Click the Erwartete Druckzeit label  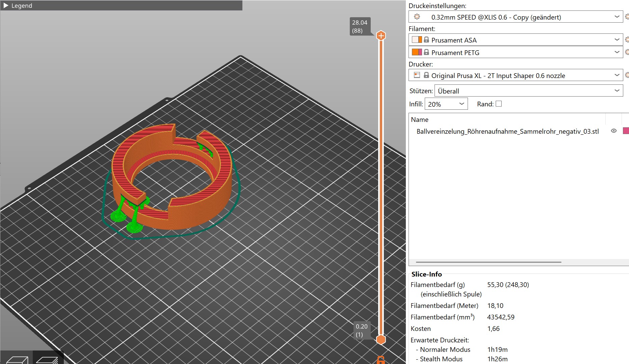[x=440, y=340]
